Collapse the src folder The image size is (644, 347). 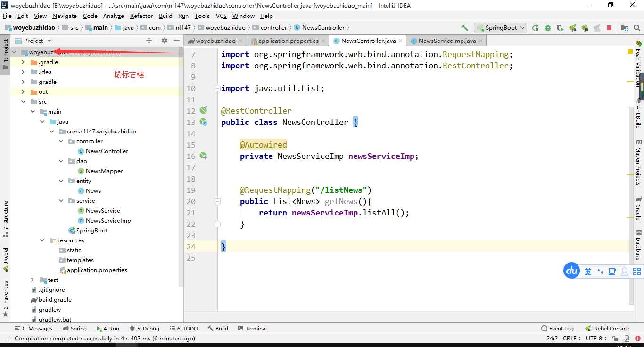(x=23, y=102)
